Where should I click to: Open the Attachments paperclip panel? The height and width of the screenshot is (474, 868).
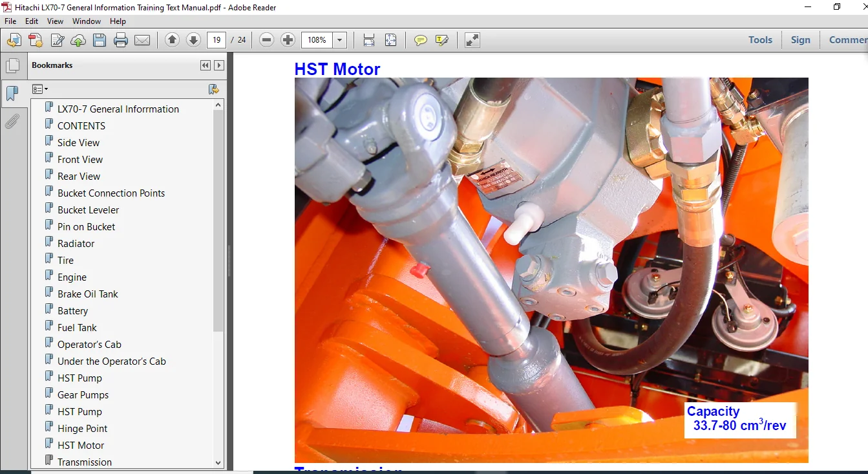[x=12, y=121]
